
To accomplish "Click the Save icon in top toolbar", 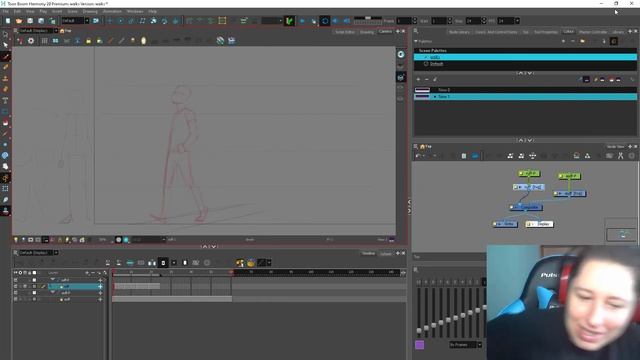I will tap(30, 21).
